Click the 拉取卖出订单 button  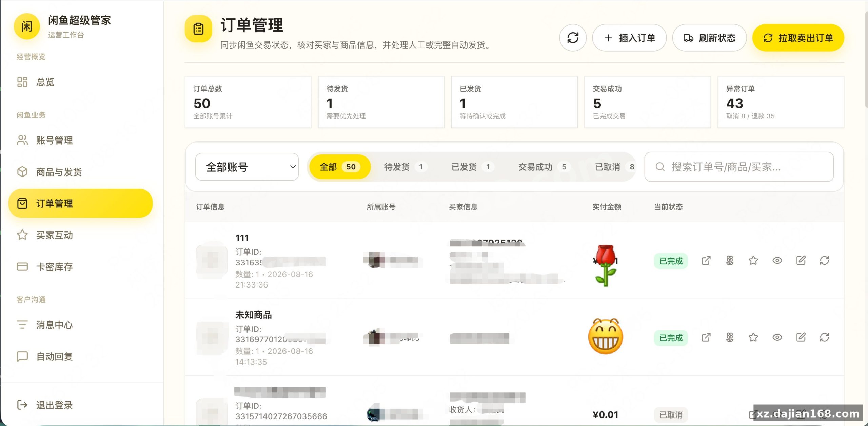798,38
